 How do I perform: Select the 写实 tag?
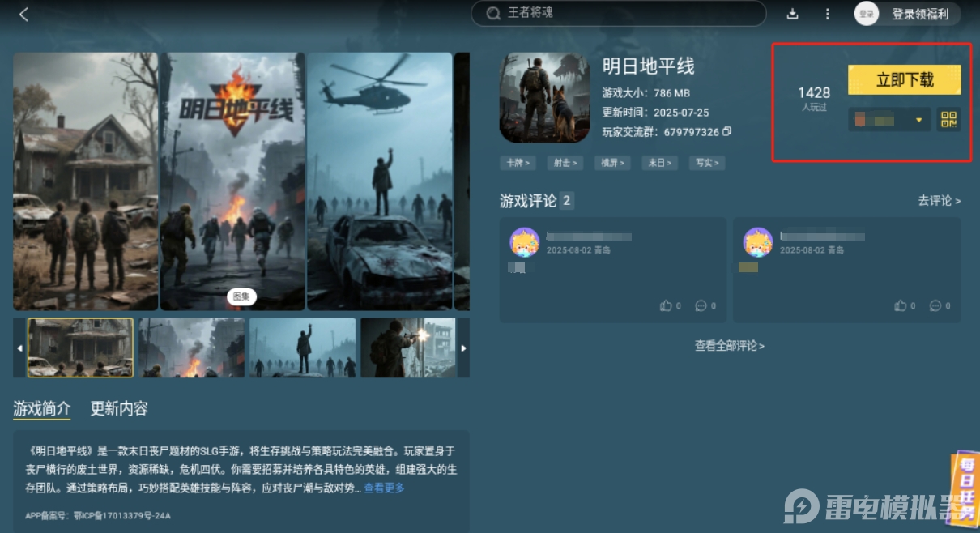[706, 163]
